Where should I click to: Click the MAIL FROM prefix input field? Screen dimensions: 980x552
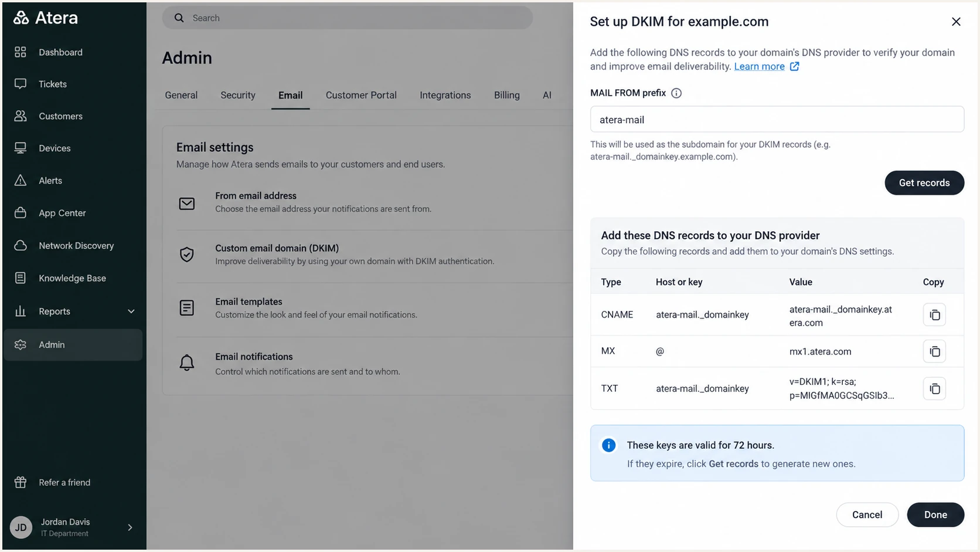(777, 120)
